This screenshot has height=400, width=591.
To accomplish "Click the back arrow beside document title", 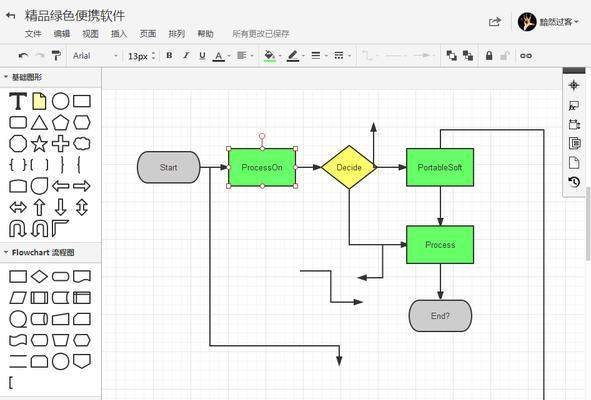I will 11,15.
